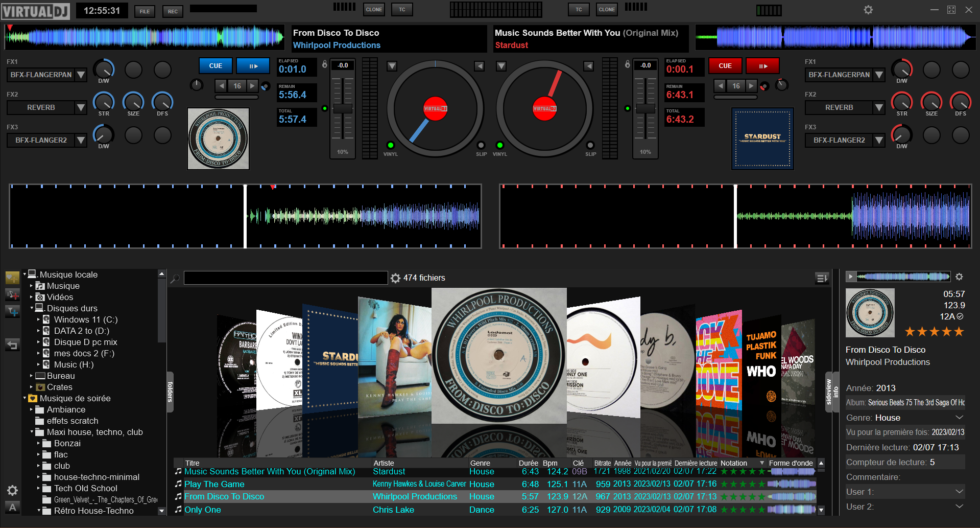Click right deck pitch range 10% button

[x=646, y=152]
